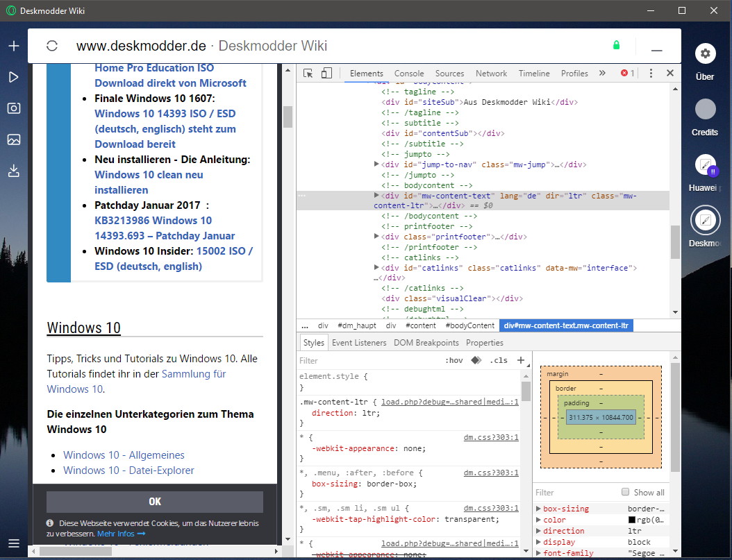Open the Über settings gear tab
The height and width of the screenshot is (560, 732).
[706, 53]
